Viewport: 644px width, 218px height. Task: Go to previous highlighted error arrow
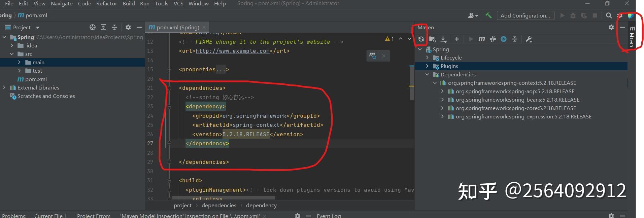coord(401,39)
